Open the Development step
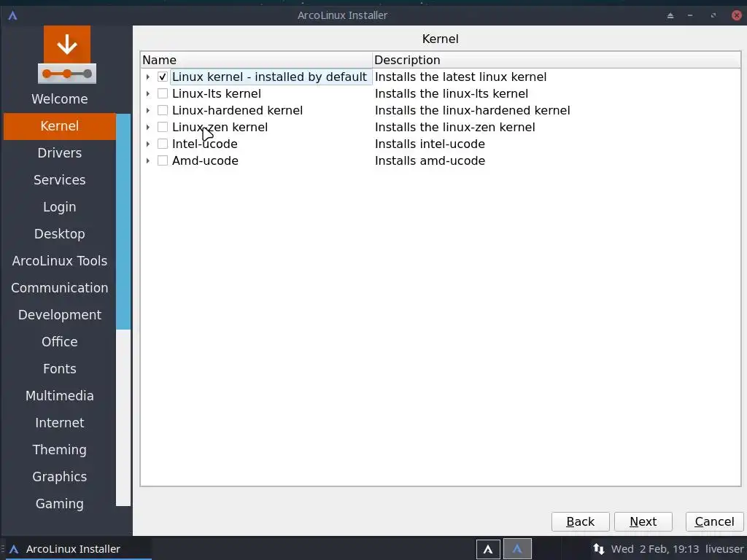 [x=60, y=315]
